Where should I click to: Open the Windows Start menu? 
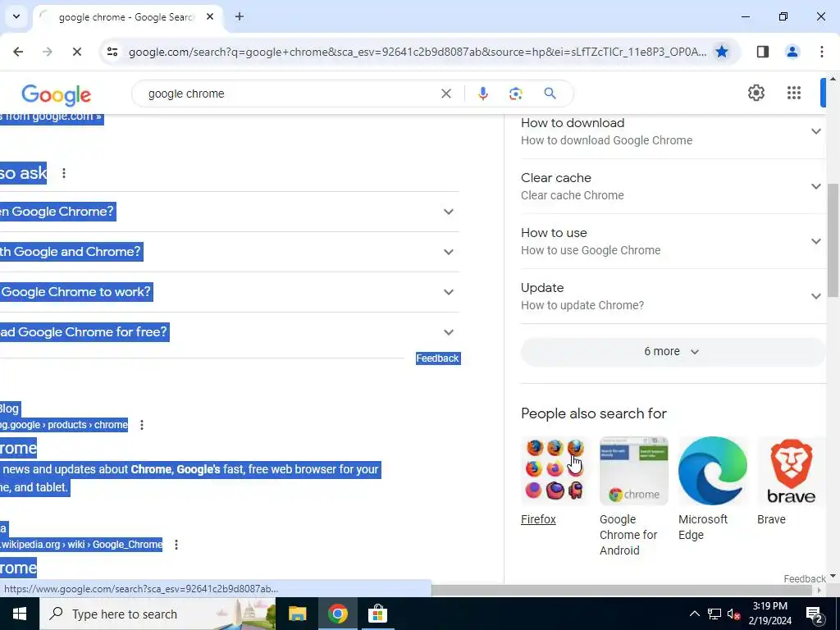[x=20, y=614]
